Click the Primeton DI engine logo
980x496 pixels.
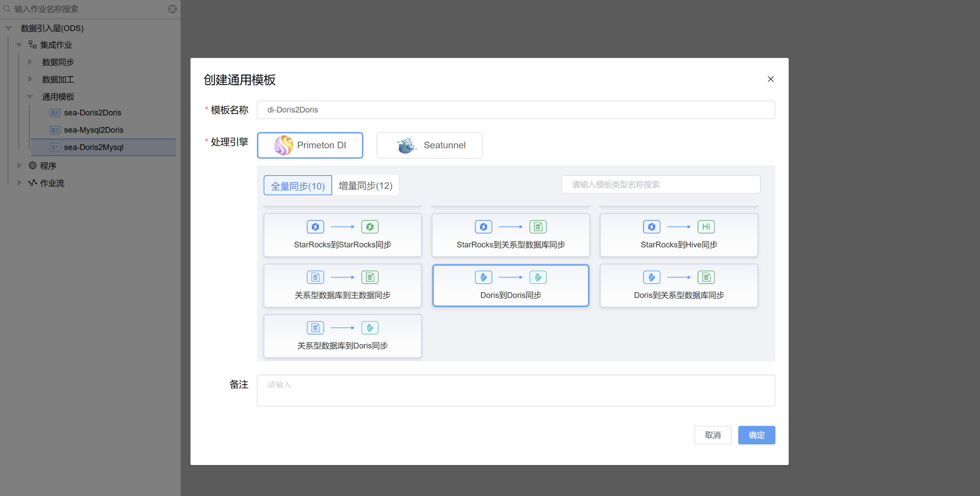pyautogui.click(x=283, y=145)
